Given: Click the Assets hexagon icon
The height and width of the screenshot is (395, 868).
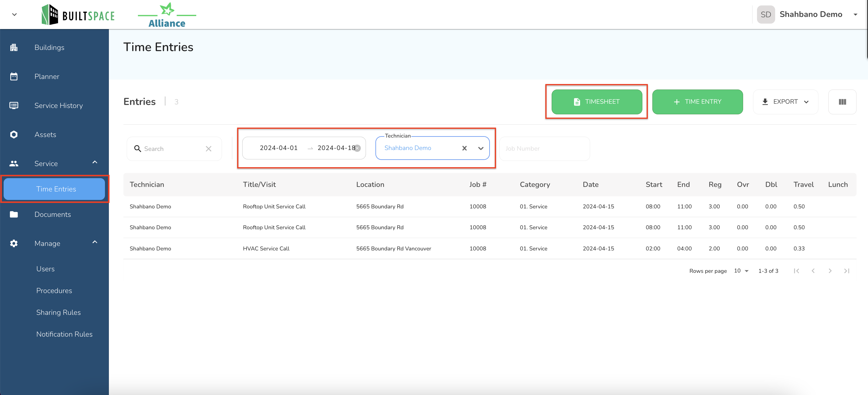Looking at the screenshot, I should click(14, 135).
